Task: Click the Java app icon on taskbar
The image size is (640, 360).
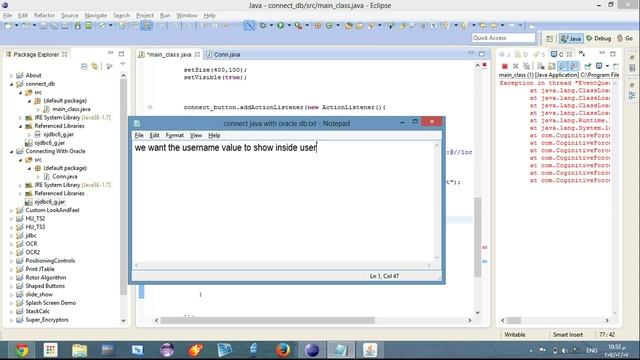Action: [x=370, y=350]
